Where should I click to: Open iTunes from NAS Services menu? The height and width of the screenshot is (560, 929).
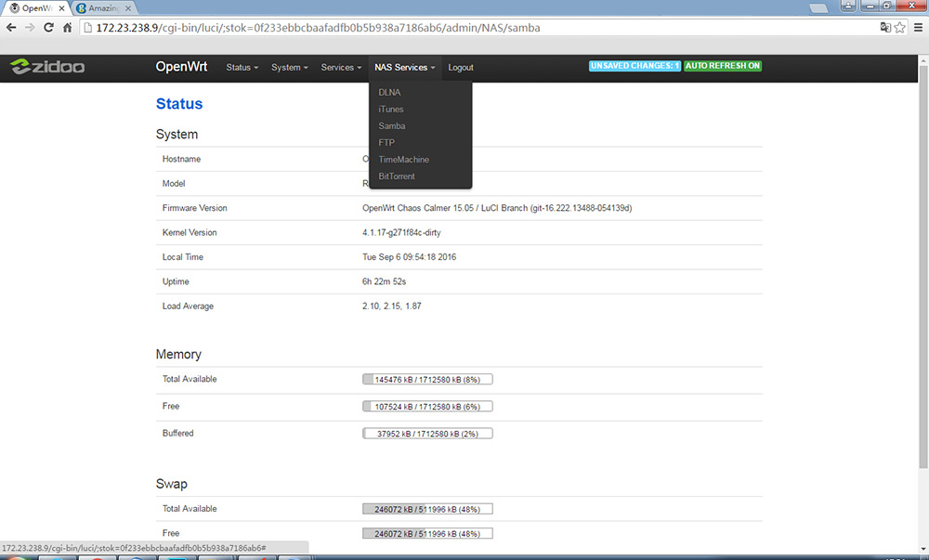click(391, 109)
